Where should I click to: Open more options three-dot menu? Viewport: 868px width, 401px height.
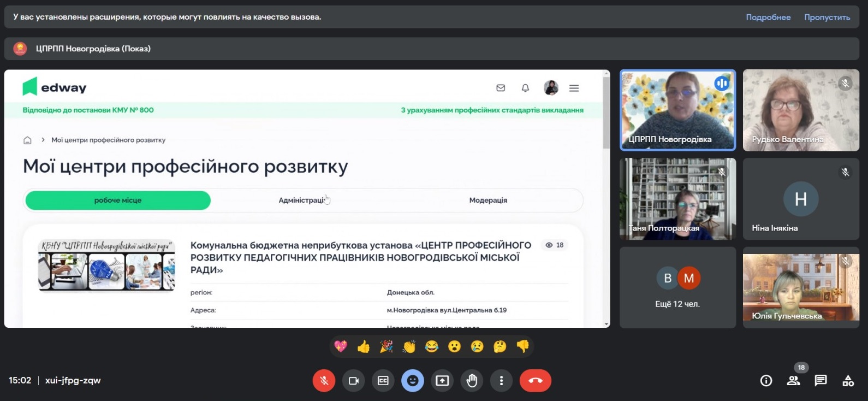(501, 381)
